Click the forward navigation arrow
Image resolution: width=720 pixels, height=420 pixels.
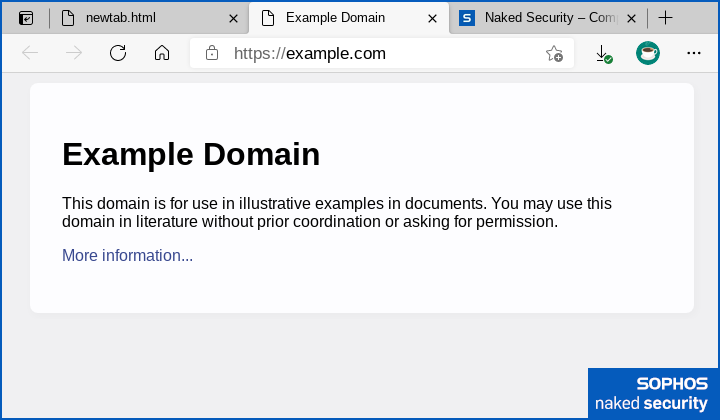(74, 53)
